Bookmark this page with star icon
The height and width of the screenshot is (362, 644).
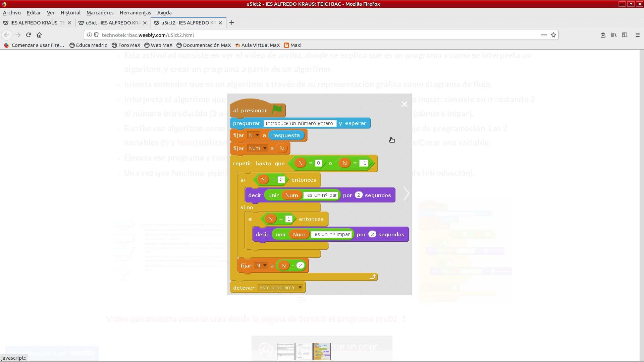(553, 35)
